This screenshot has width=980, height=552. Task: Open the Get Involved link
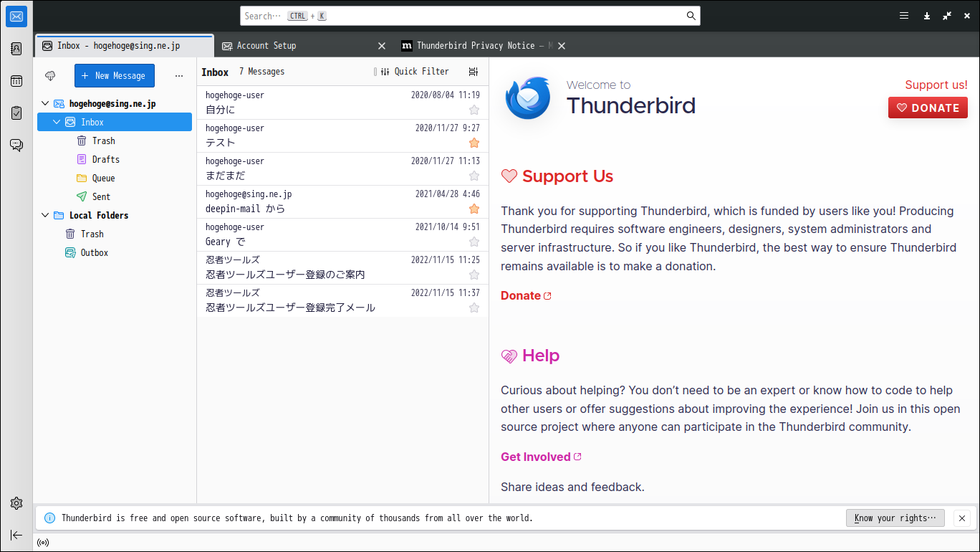(542, 457)
